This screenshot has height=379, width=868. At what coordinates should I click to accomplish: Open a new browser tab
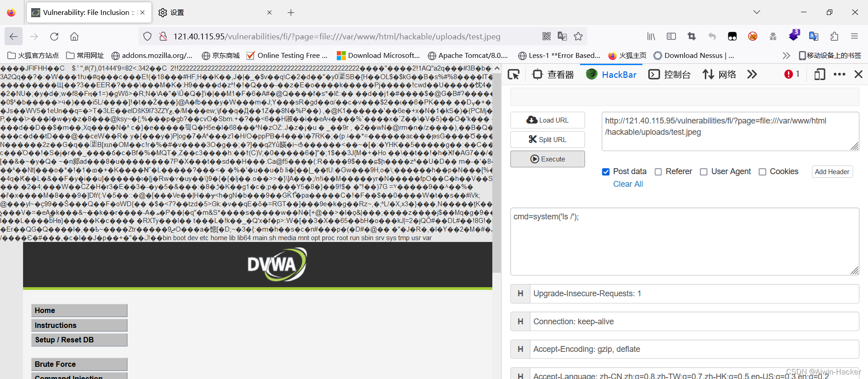291,13
